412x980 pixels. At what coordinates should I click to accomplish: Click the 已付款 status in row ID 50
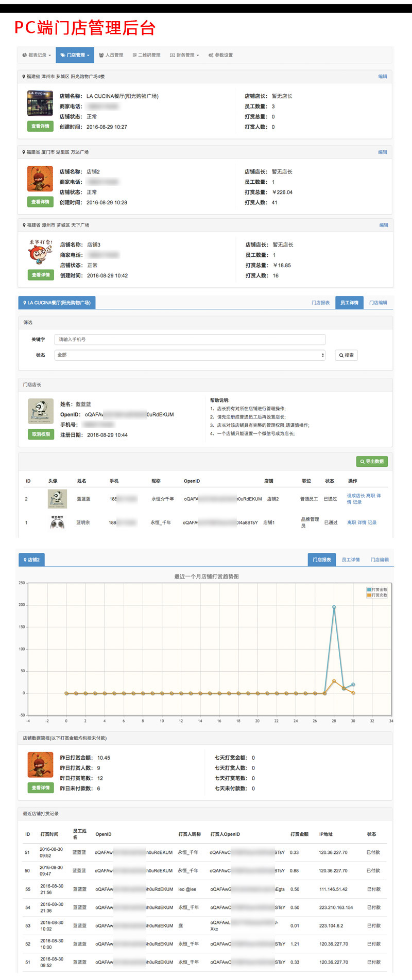373,871
